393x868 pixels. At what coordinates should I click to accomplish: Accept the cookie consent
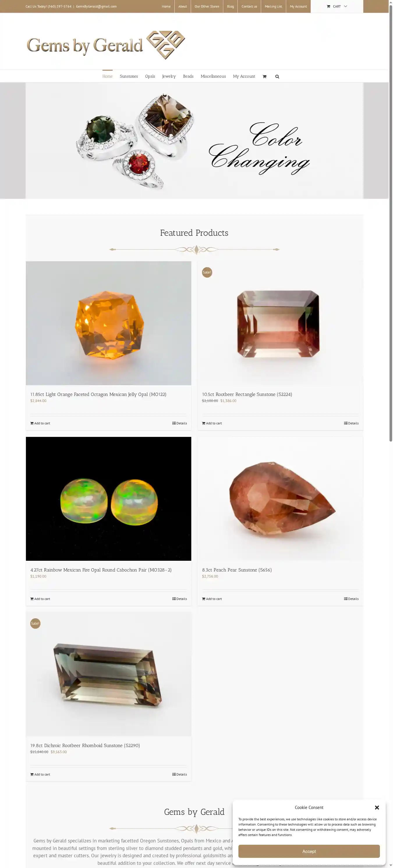309,851
